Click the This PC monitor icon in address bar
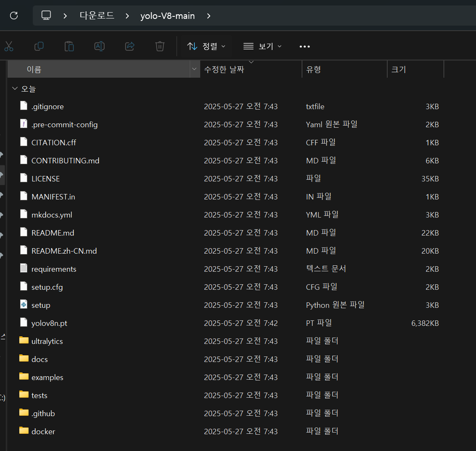Viewport: 476px width, 451px height. [46, 16]
